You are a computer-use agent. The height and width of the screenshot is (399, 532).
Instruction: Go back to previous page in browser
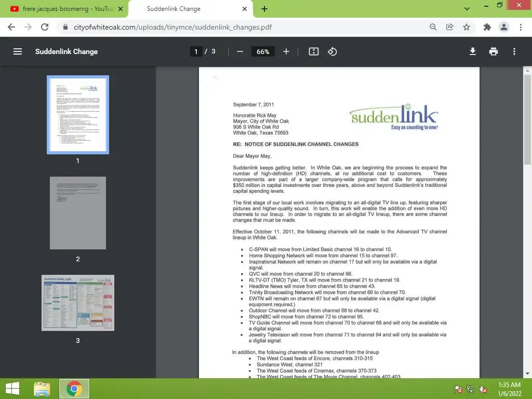pyautogui.click(x=11, y=27)
